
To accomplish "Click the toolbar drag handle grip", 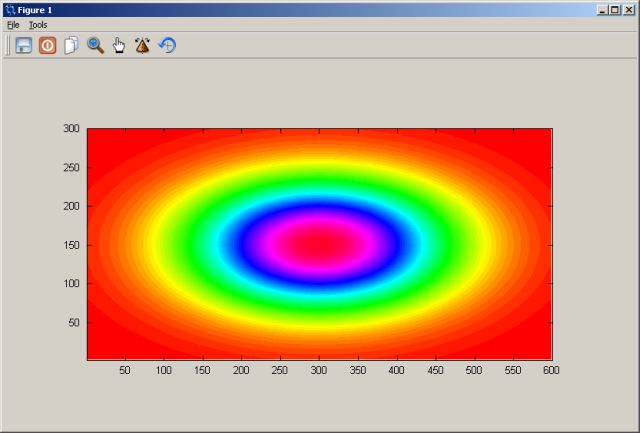I will pos(7,45).
